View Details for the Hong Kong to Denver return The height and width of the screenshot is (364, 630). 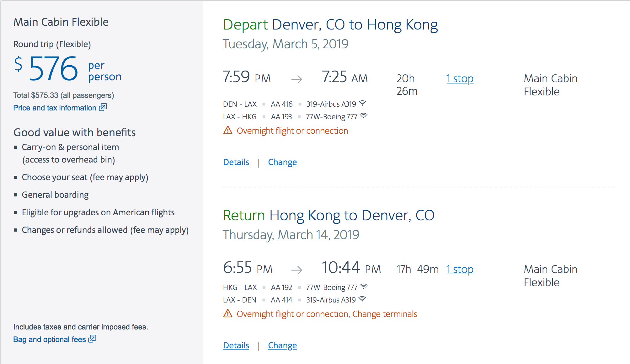(236, 345)
